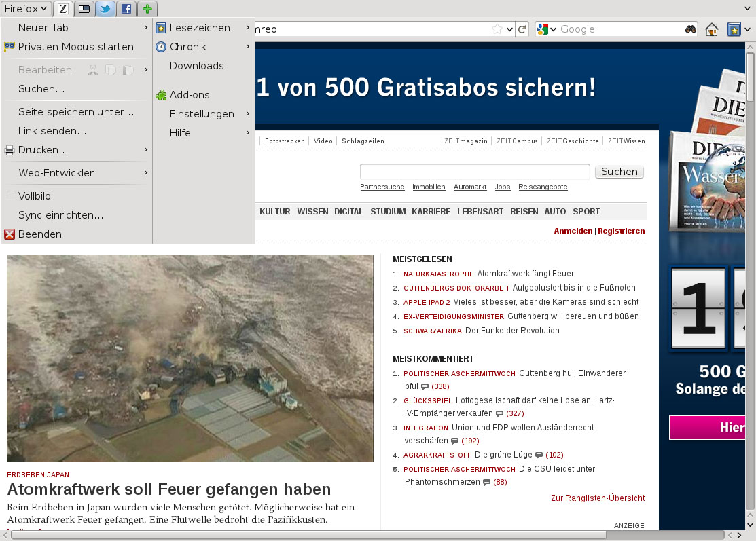Go to the homepage using the house icon
Image resolution: width=756 pixels, height=541 pixels.
(x=711, y=30)
